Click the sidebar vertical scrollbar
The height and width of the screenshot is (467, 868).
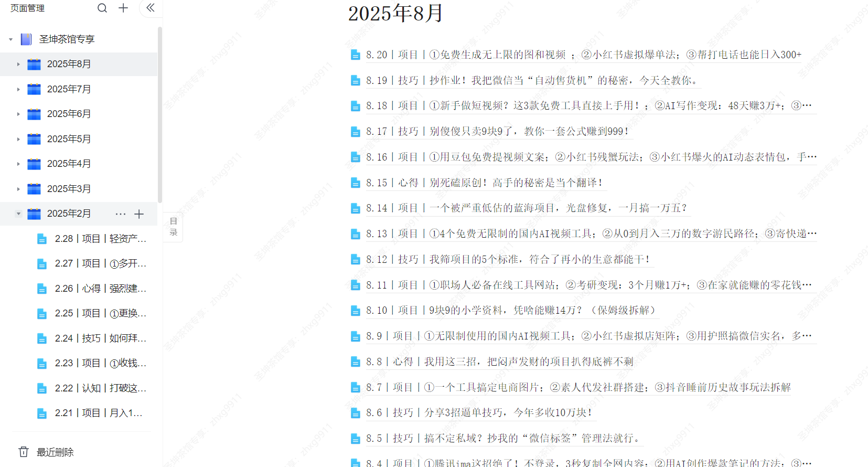159,114
